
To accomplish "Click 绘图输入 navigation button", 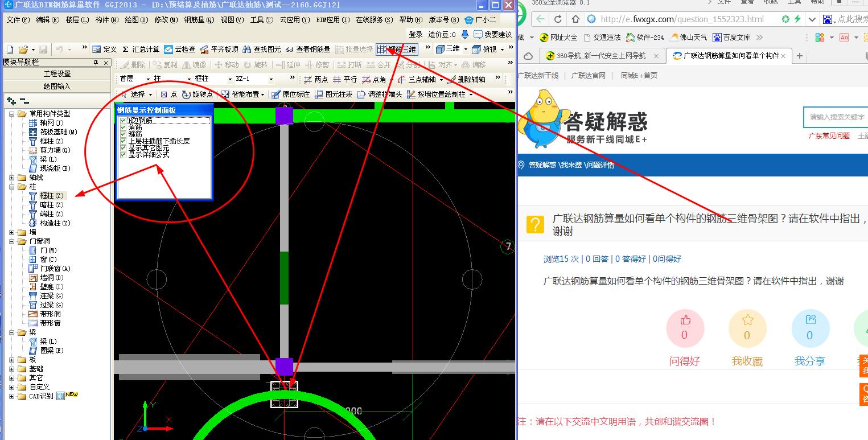I will click(x=57, y=87).
